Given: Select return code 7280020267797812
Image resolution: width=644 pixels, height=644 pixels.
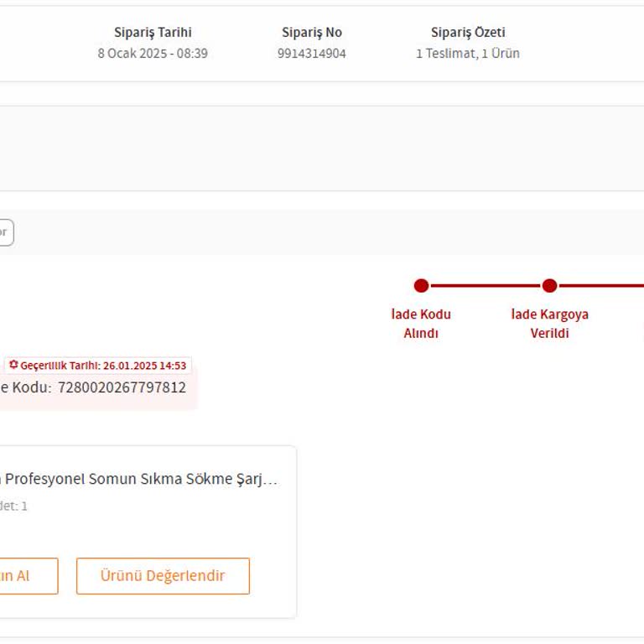Looking at the screenshot, I should coord(122,387).
